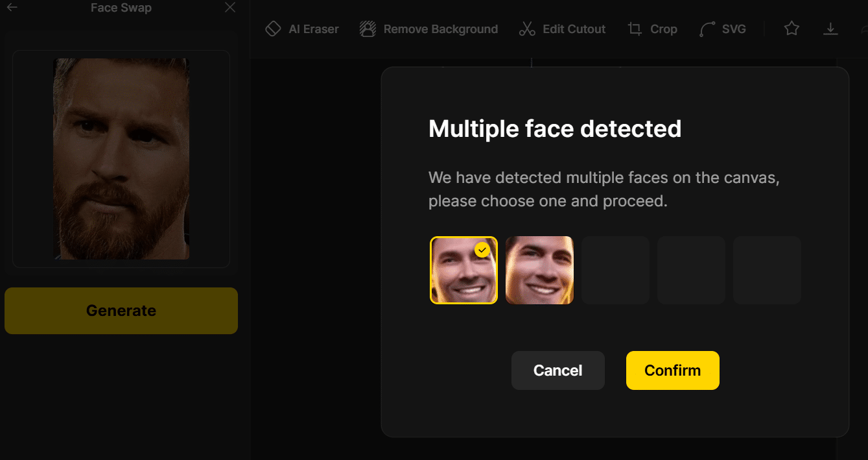The height and width of the screenshot is (460, 868).
Task: Click the download icon in toolbar
Action: point(830,29)
